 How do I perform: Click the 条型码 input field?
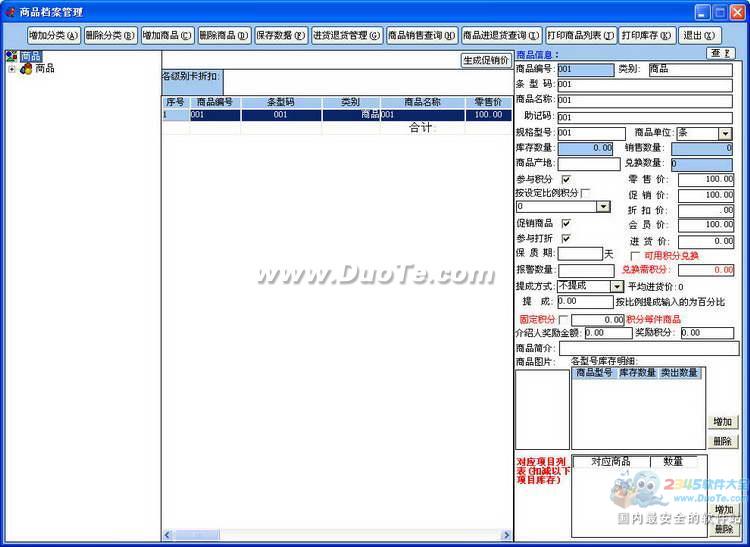click(645, 85)
